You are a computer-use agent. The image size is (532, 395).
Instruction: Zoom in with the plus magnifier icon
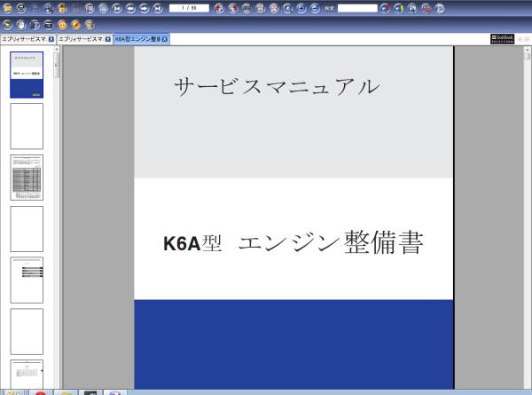pyautogui.click(x=301, y=8)
